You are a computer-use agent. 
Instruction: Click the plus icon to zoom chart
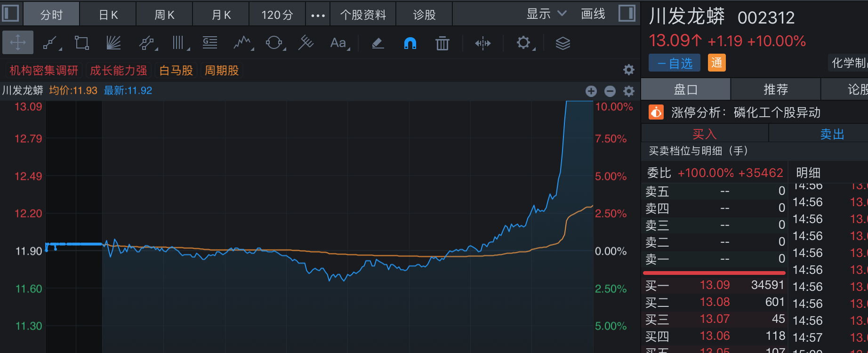tap(591, 91)
